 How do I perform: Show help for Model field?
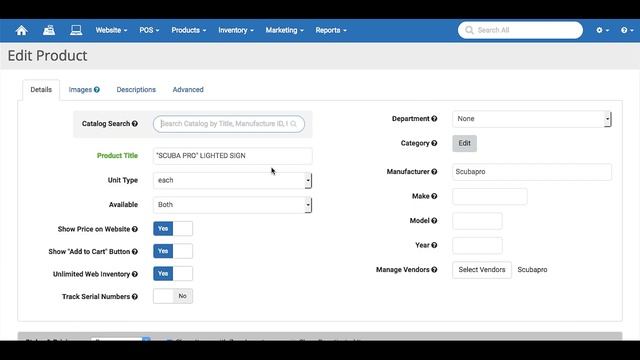point(434,221)
